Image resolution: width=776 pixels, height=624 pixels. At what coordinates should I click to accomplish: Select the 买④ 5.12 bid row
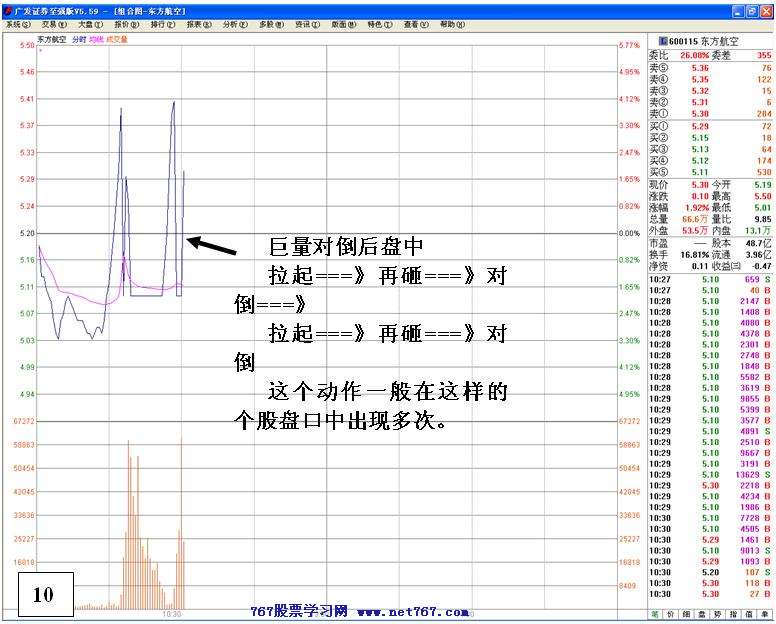click(710, 160)
